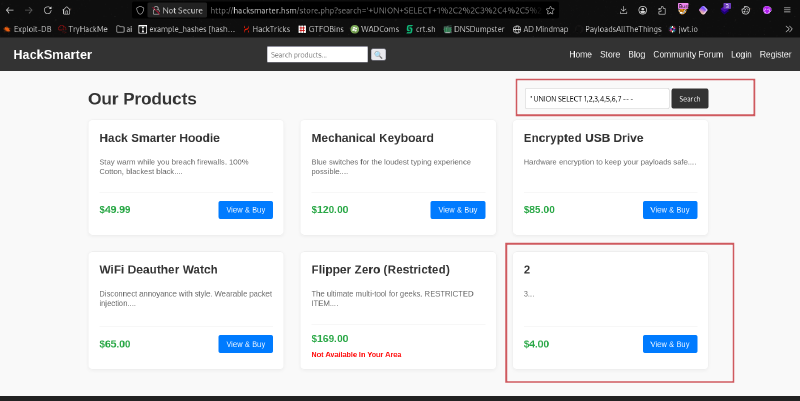The height and width of the screenshot is (401, 800).
Task: Show more bookmarks via chevron
Action: point(789,29)
